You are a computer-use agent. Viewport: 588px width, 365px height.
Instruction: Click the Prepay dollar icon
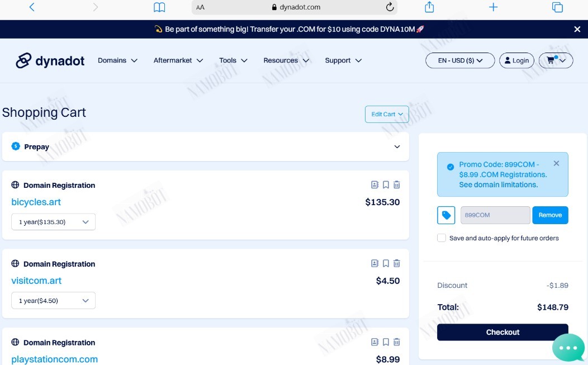16,146
